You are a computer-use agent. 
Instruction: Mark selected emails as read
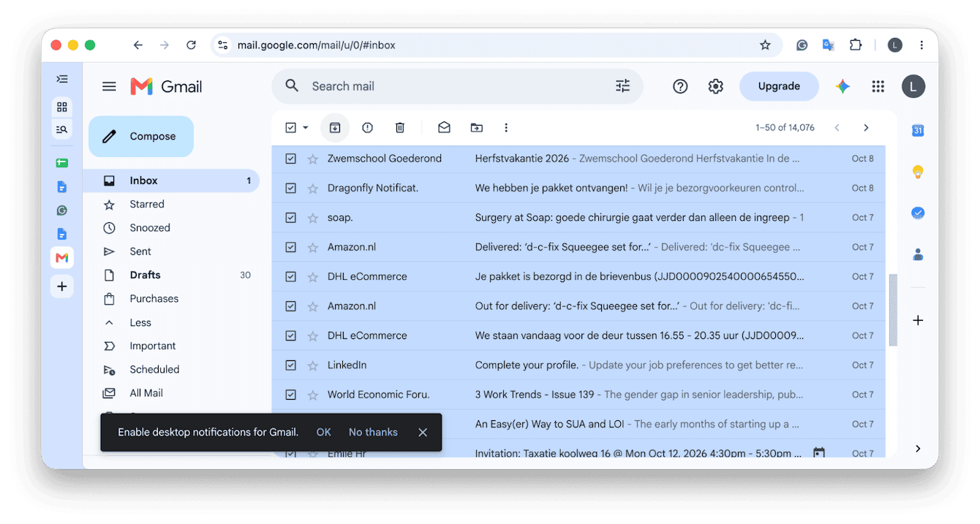point(444,128)
